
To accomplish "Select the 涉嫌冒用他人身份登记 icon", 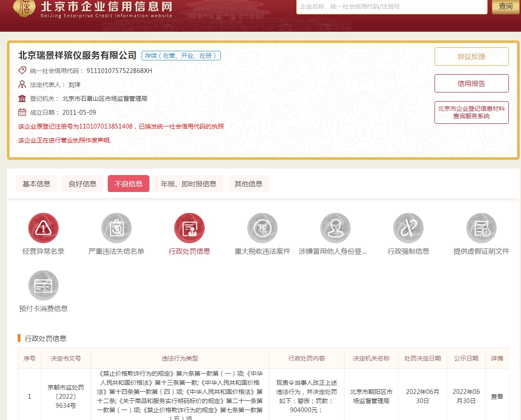I will tap(335, 227).
